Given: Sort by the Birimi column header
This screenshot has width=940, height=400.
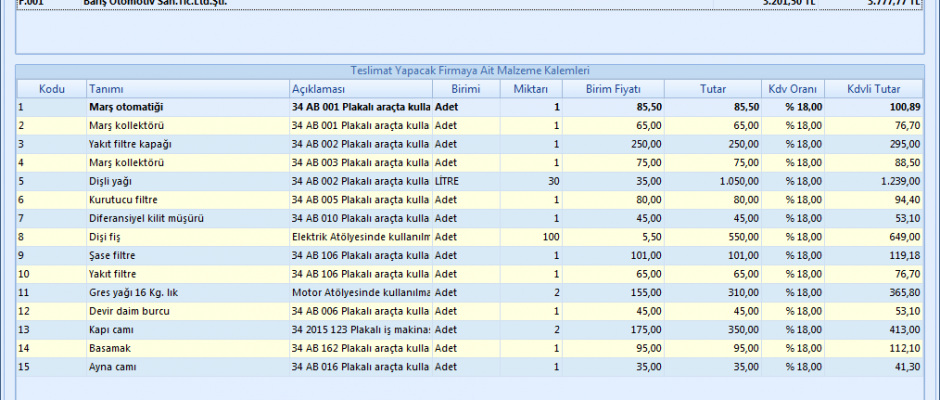Looking at the screenshot, I should click(466, 89).
